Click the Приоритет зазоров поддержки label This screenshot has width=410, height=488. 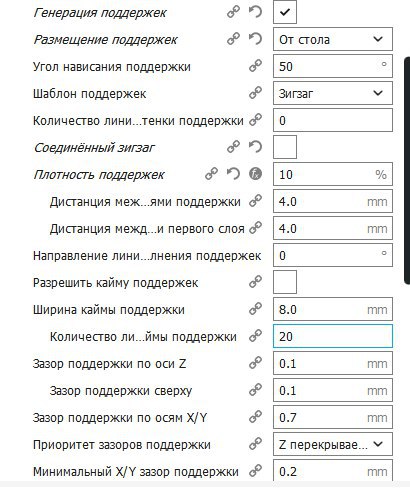pos(122,445)
